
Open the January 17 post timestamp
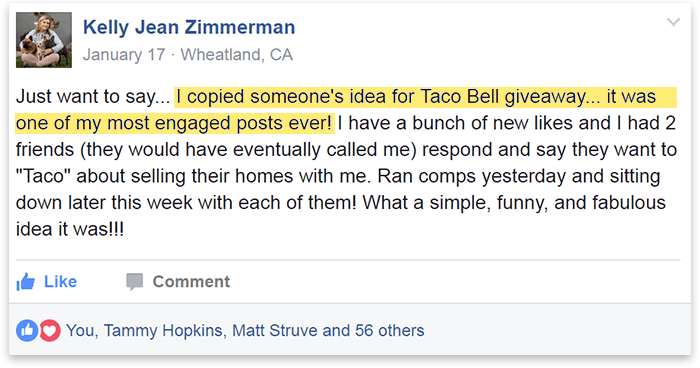(124, 54)
